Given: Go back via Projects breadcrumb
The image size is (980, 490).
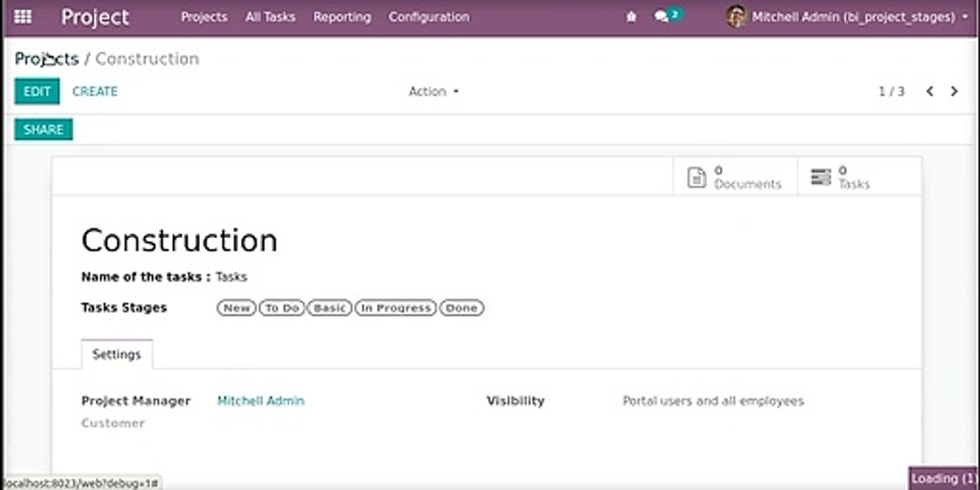Looking at the screenshot, I should [x=47, y=59].
